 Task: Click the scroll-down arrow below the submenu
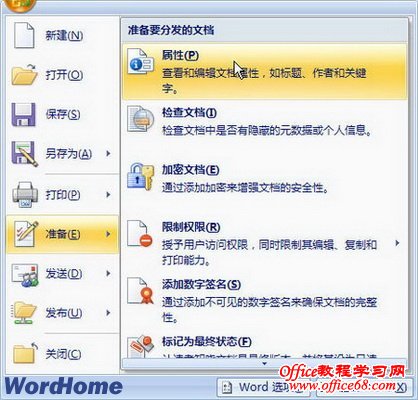pyautogui.click(x=265, y=363)
